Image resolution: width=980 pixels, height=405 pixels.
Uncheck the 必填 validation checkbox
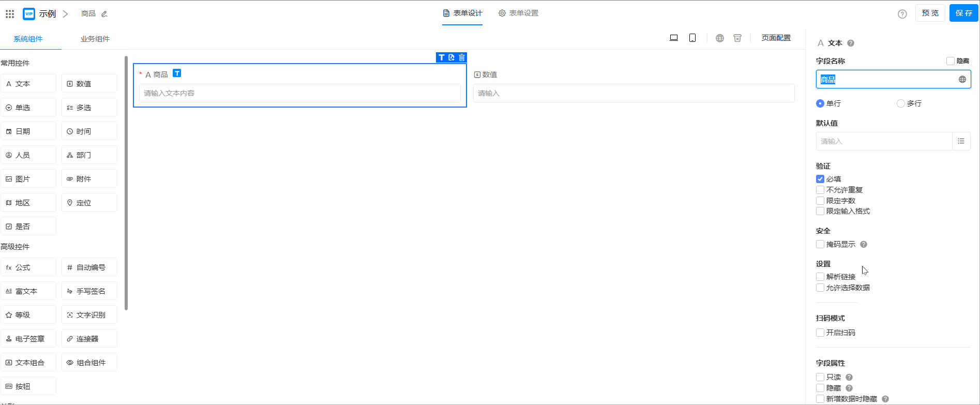coord(820,179)
